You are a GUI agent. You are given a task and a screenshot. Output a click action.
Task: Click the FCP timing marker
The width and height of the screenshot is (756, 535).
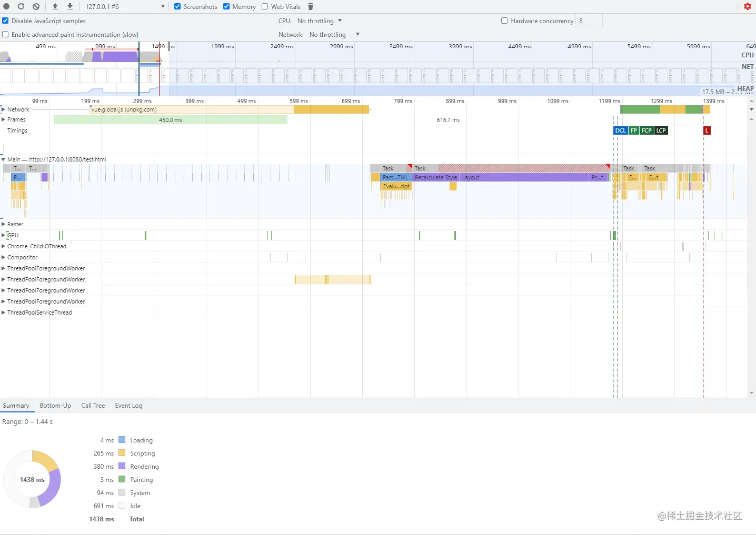[x=646, y=130]
